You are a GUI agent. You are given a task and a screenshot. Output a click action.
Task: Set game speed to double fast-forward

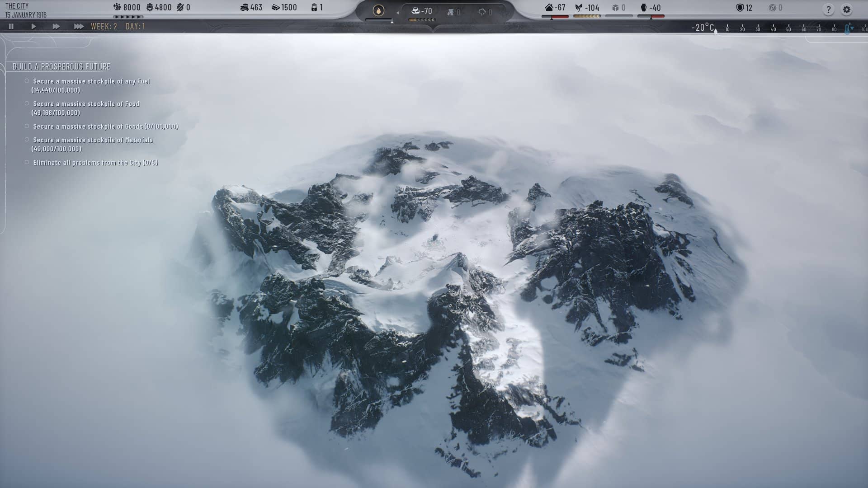(x=56, y=27)
